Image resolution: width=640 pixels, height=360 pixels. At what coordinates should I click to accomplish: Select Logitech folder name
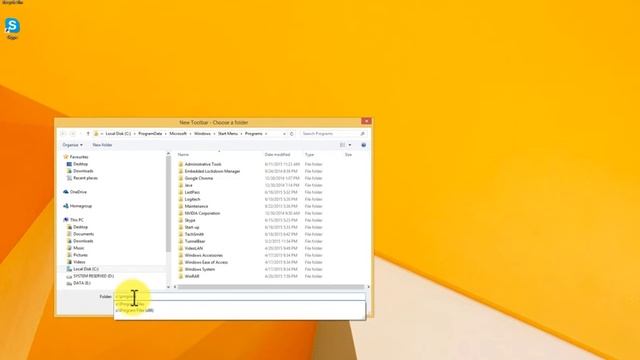192,199
